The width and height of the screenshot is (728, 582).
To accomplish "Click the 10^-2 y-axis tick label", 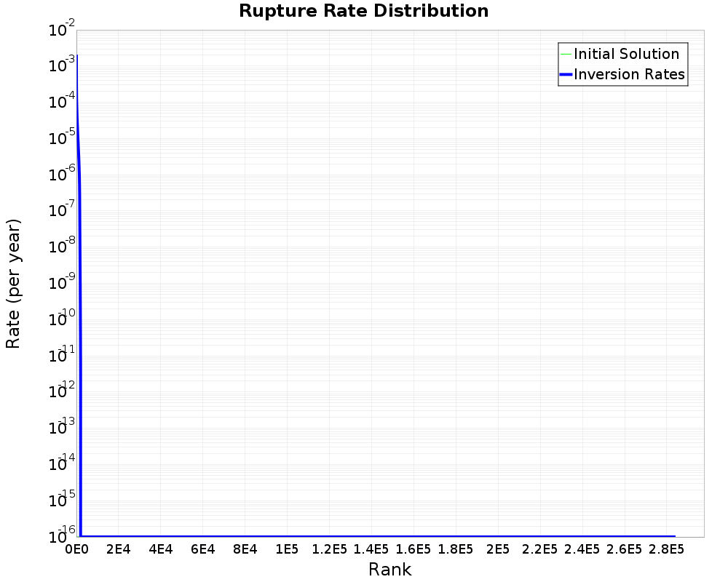I will [x=63, y=28].
